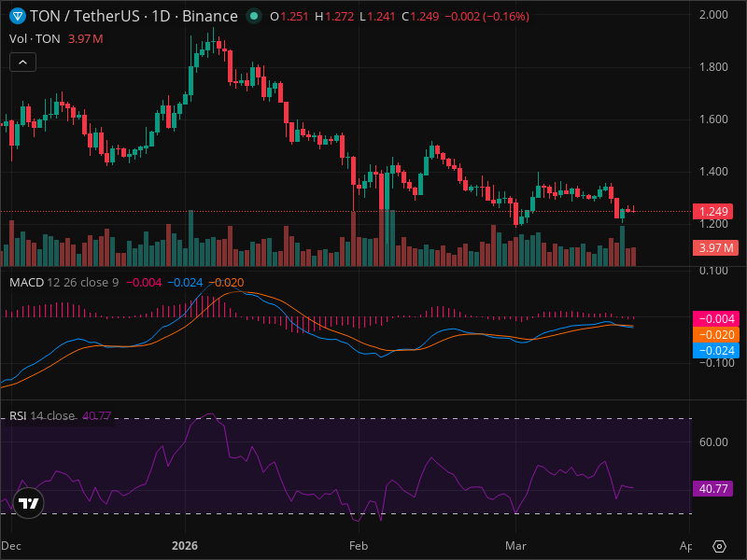The width and height of the screenshot is (747, 560).
Task: Click the Vol · TON volume legend
Action: click(x=35, y=39)
